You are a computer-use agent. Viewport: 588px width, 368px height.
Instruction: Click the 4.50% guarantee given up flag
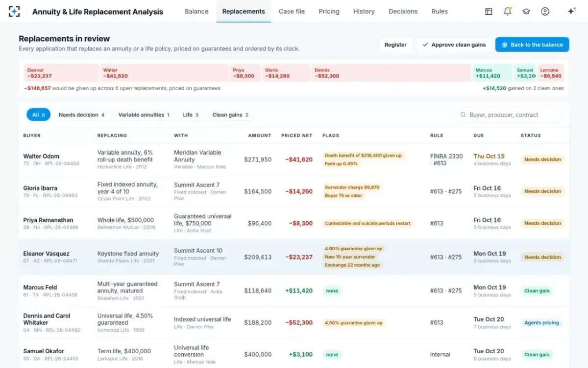pos(353,323)
